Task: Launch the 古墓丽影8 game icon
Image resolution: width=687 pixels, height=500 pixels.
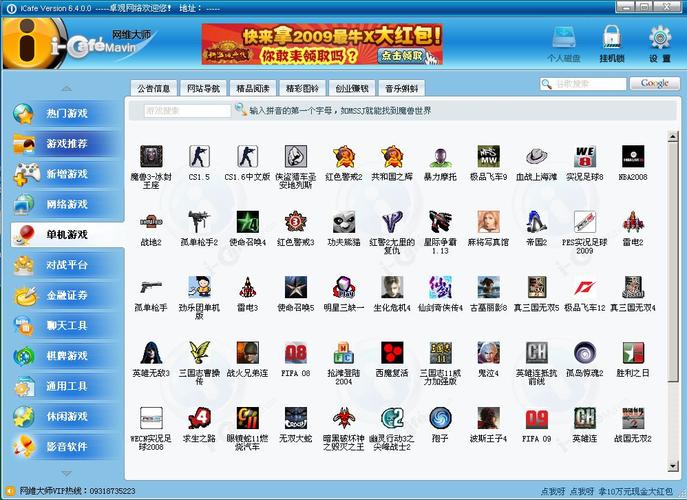Action: 489,287
